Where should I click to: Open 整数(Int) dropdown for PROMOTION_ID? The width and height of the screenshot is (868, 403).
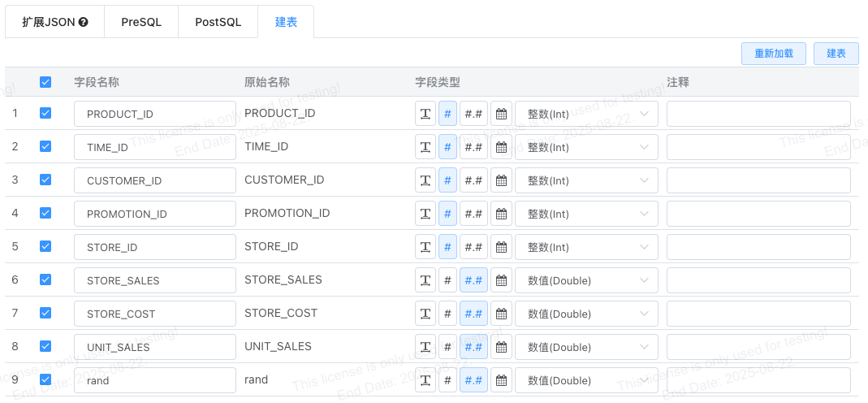(586, 214)
